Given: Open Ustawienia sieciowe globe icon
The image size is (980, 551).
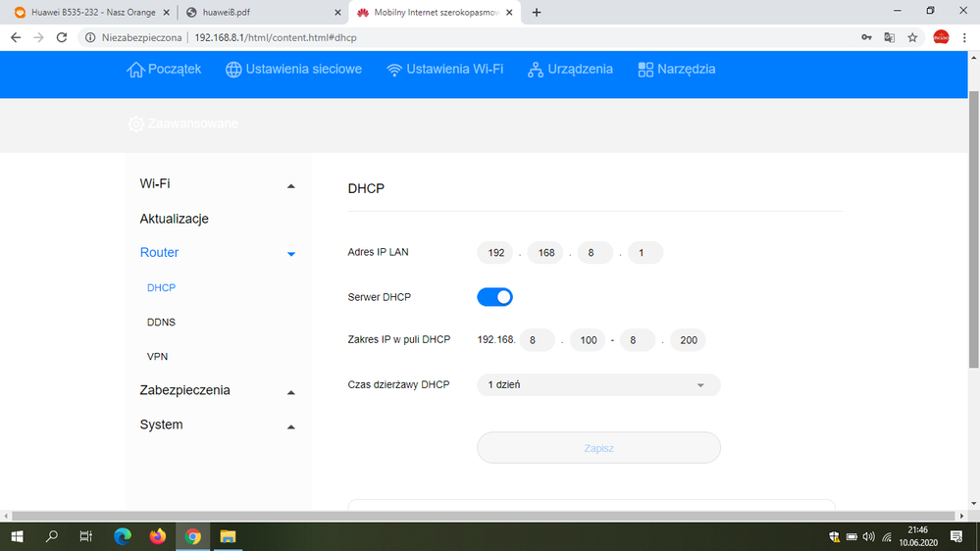Looking at the screenshot, I should pyautogui.click(x=233, y=70).
